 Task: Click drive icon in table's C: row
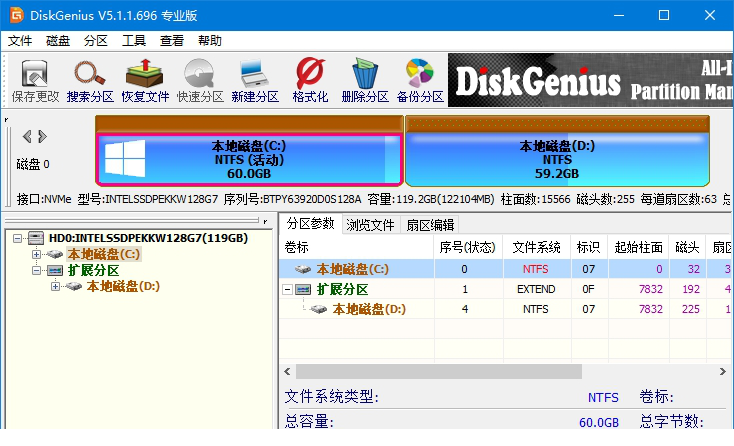(303, 269)
